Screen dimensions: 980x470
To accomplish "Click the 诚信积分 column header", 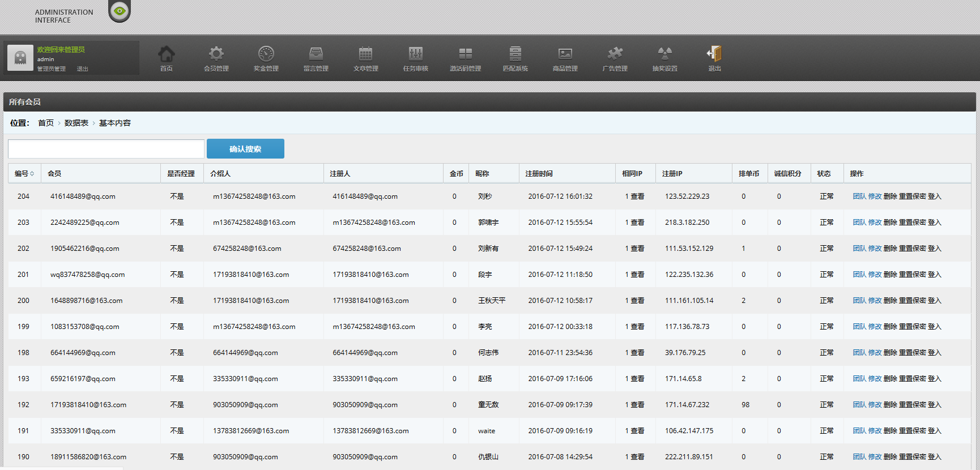I will [x=788, y=174].
